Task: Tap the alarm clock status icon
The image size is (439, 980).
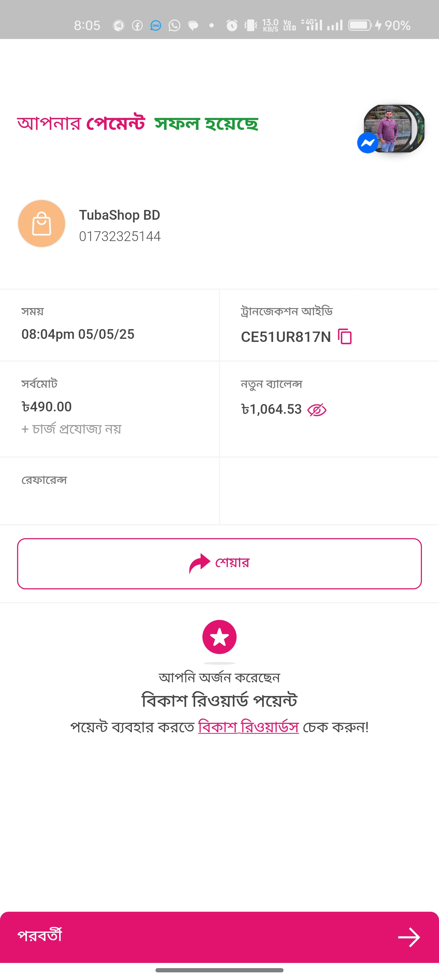Action: point(231,26)
